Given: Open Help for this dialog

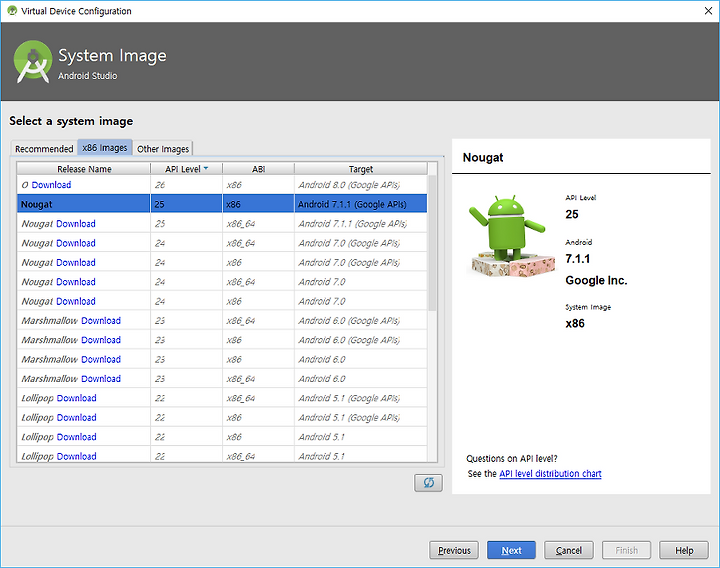Looking at the screenshot, I should [x=684, y=550].
